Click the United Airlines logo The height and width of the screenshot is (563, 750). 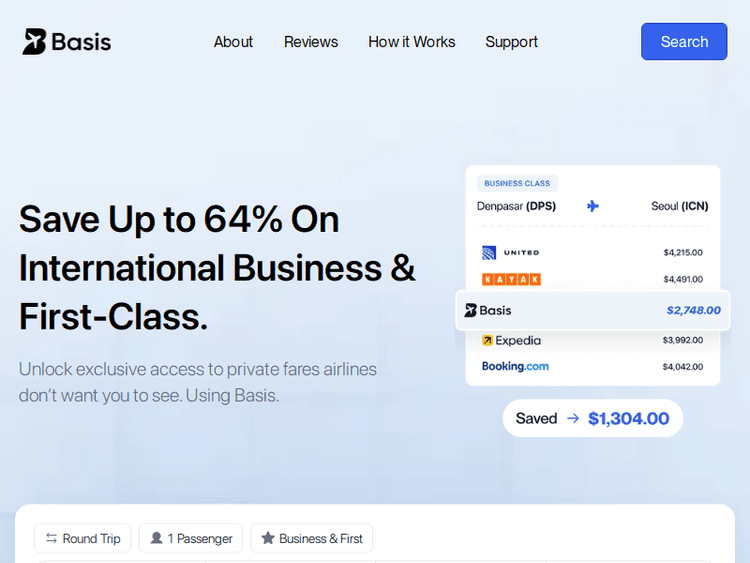[510, 253]
